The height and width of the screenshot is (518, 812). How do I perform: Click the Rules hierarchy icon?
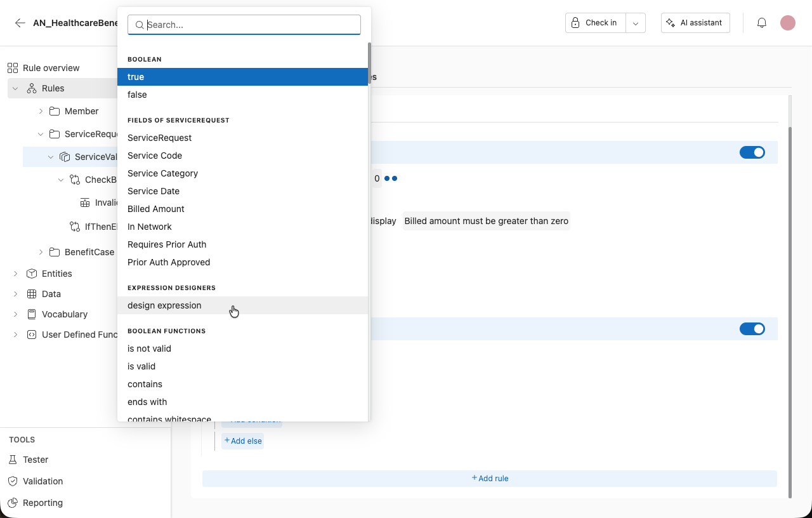click(32, 88)
